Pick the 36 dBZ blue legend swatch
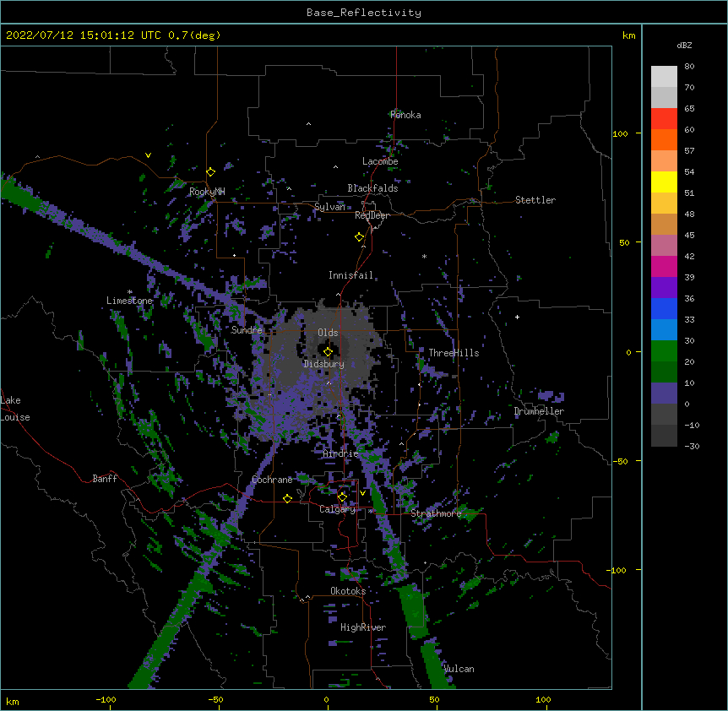The image size is (728, 711). pyautogui.click(x=664, y=308)
